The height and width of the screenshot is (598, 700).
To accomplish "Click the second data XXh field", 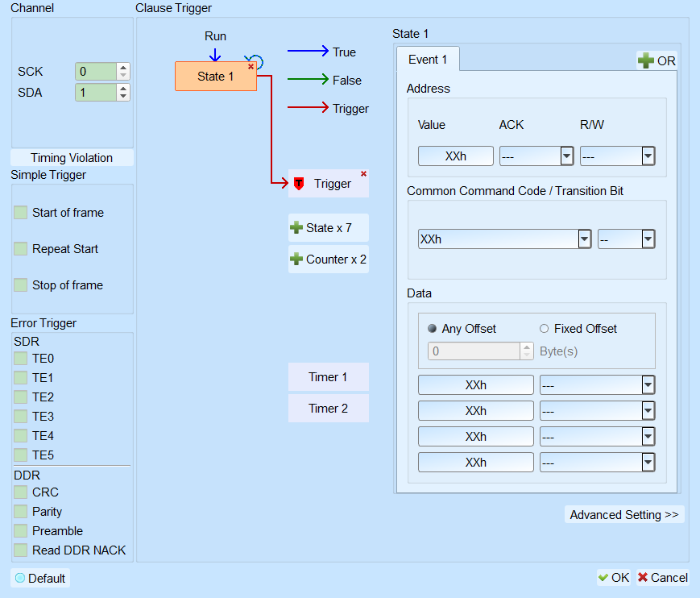I will (476, 411).
